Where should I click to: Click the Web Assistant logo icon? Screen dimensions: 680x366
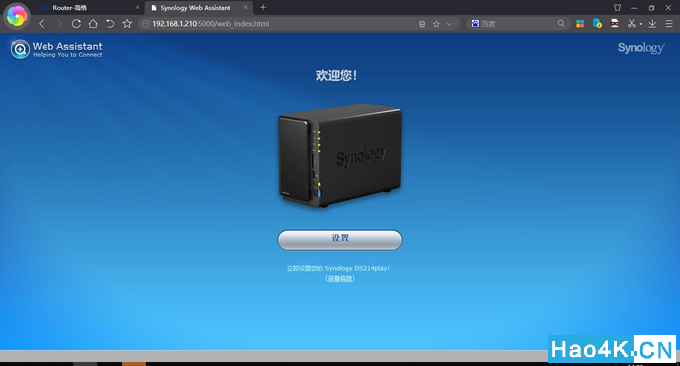click(20, 49)
